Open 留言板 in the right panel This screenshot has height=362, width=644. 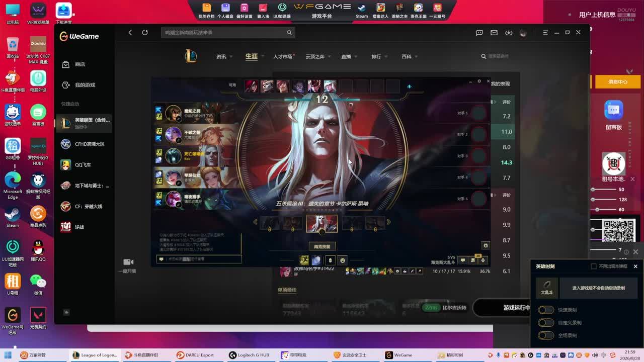click(x=614, y=115)
